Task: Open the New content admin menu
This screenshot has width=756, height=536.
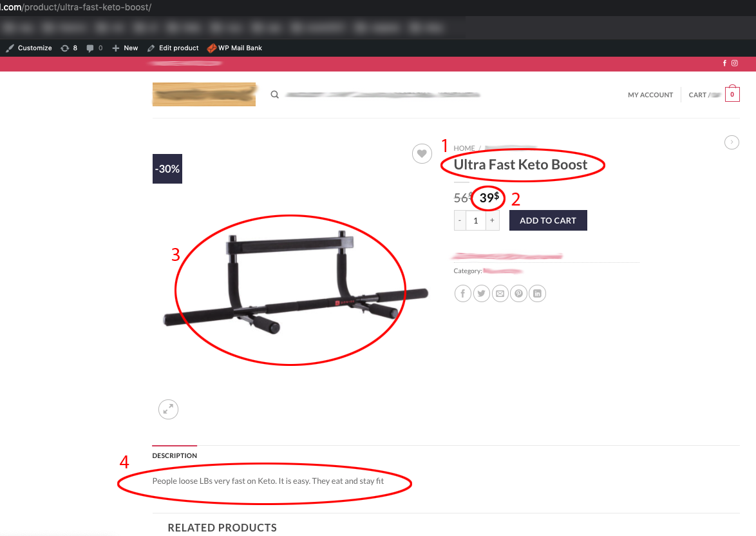Action: (x=125, y=48)
